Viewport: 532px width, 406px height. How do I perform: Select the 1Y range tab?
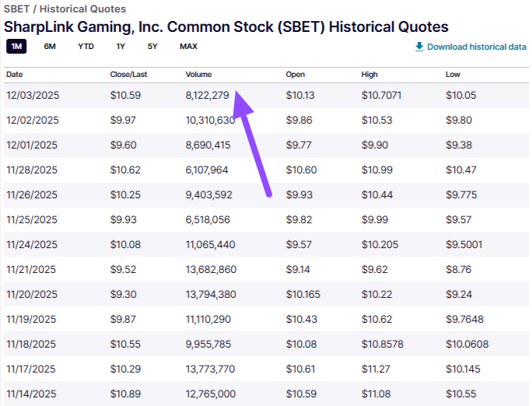[121, 47]
